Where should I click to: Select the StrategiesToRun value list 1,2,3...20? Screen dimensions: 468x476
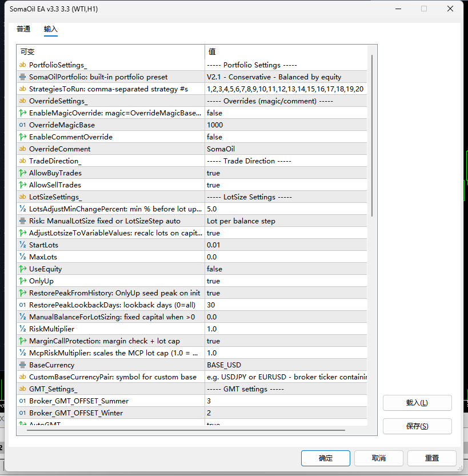tap(286, 89)
